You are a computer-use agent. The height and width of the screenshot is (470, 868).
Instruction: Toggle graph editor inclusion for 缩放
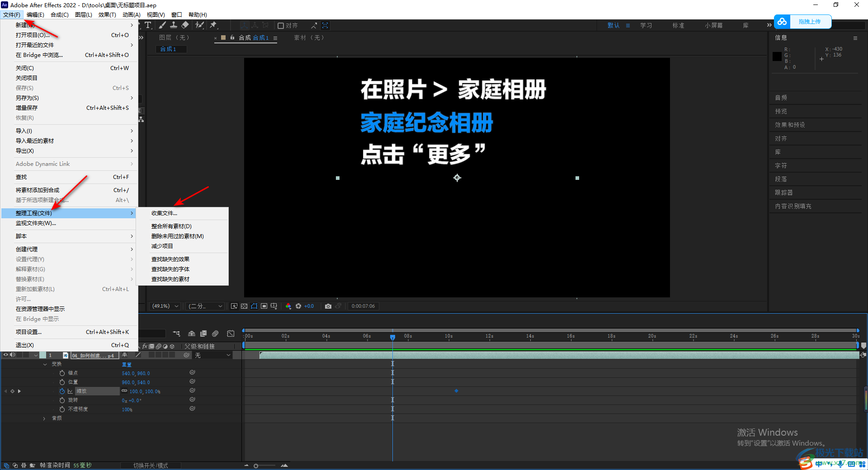[70, 391]
